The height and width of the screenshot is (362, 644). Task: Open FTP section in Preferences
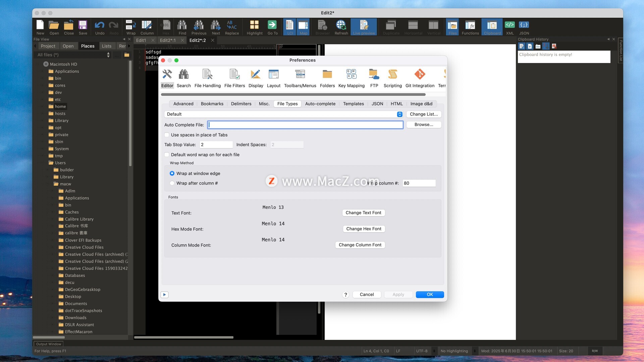coord(374,78)
